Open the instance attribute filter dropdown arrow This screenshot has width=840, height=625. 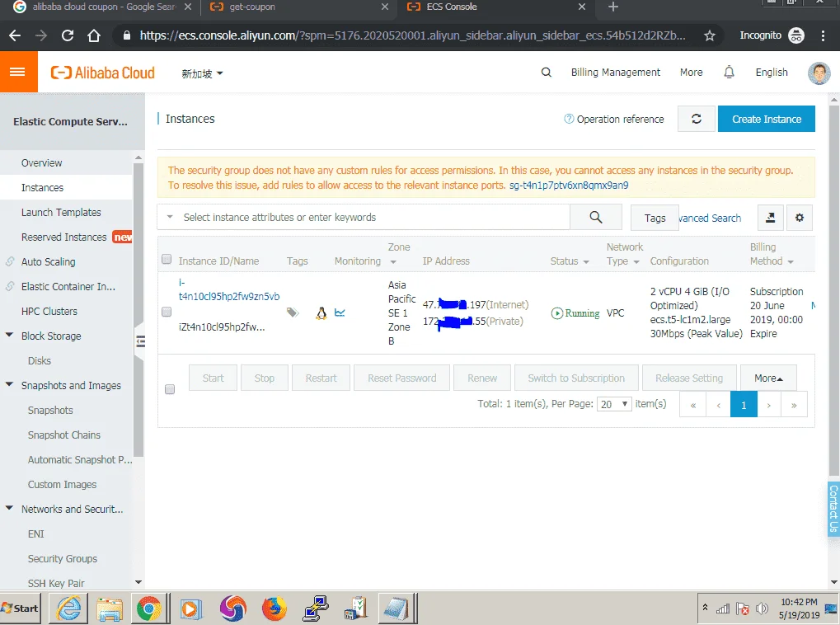pyautogui.click(x=170, y=217)
